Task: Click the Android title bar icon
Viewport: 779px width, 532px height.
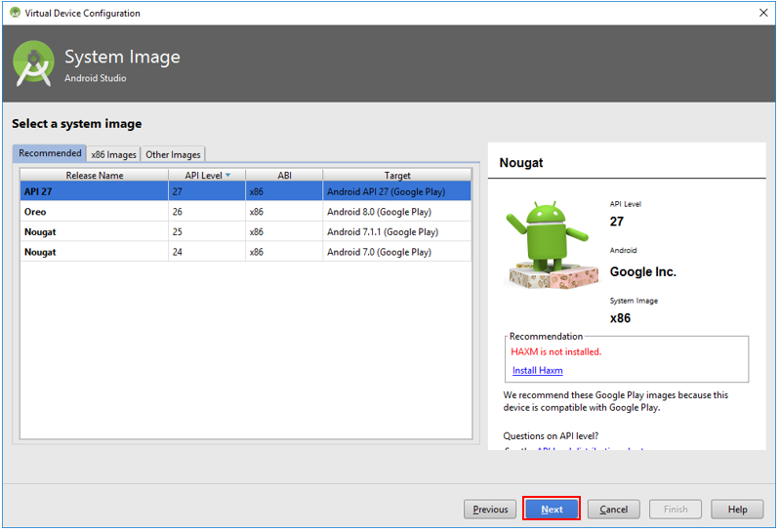Action: click(16, 13)
